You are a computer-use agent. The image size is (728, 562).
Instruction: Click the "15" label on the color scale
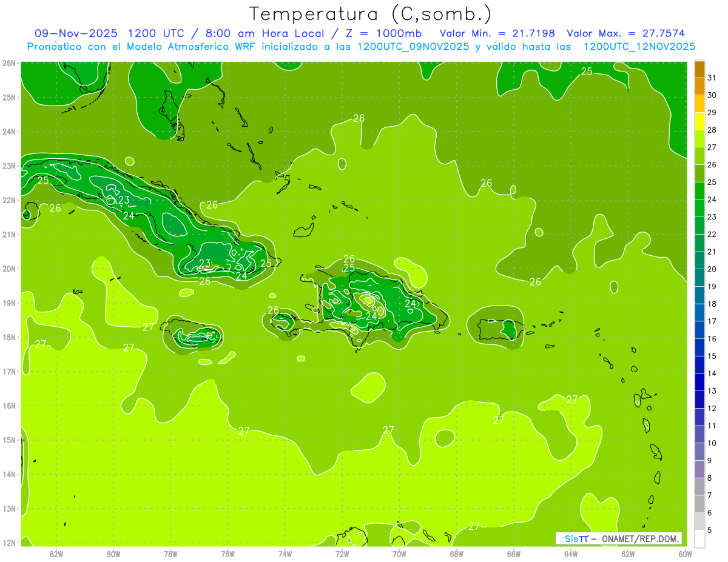[712, 356]
